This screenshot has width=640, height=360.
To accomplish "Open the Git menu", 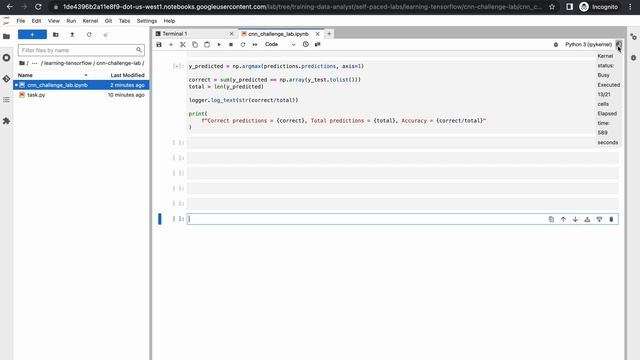I will (108, 21).
